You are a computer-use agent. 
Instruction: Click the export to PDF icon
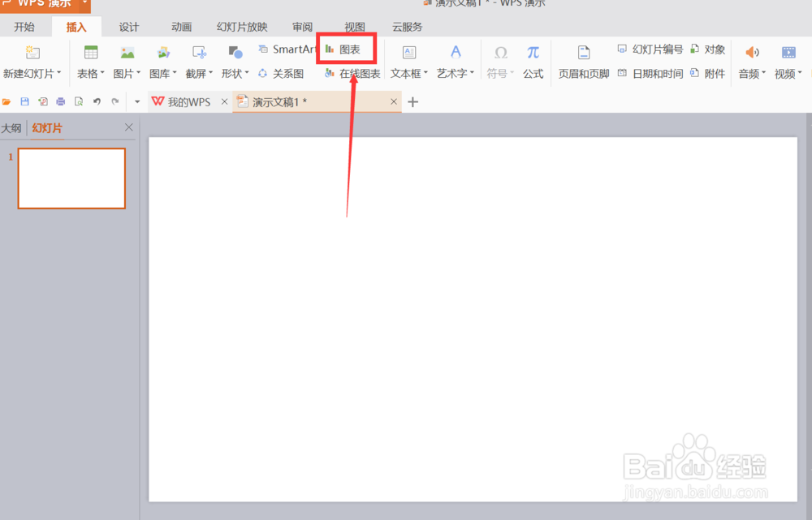click(x=42, y=102)
